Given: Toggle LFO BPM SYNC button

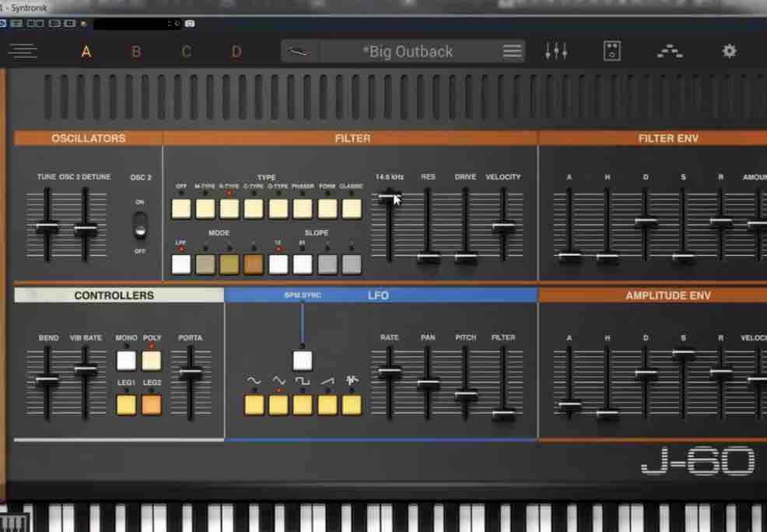Looking at the screenshot, I should (x=303, y=360).
